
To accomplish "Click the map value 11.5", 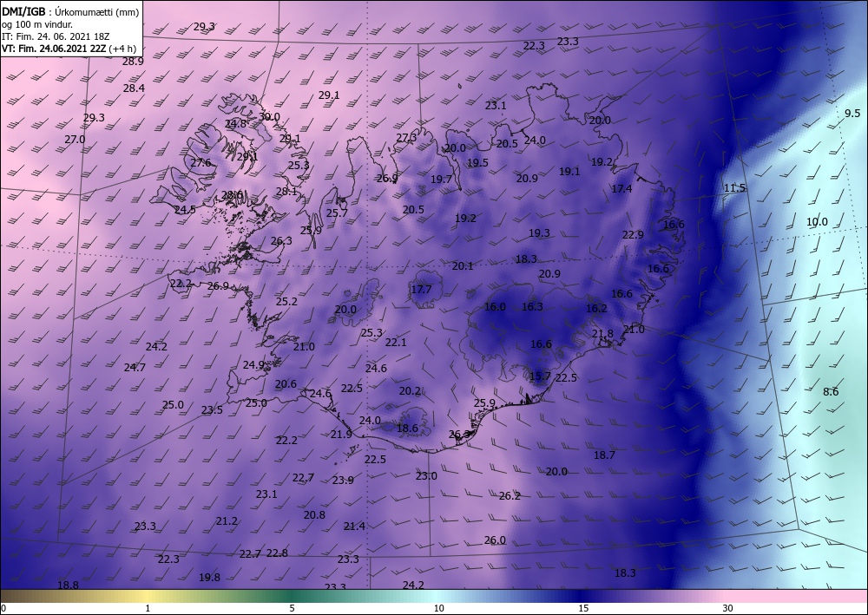I will point(734,188).
